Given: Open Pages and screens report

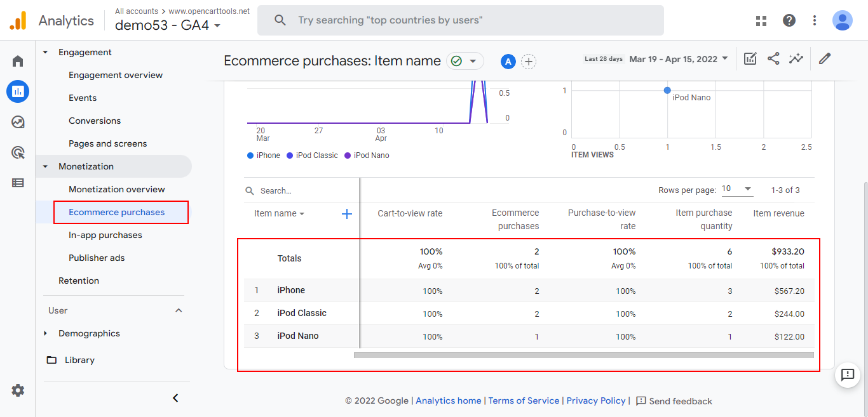Looking at the screenshot, I should (107, 143).
